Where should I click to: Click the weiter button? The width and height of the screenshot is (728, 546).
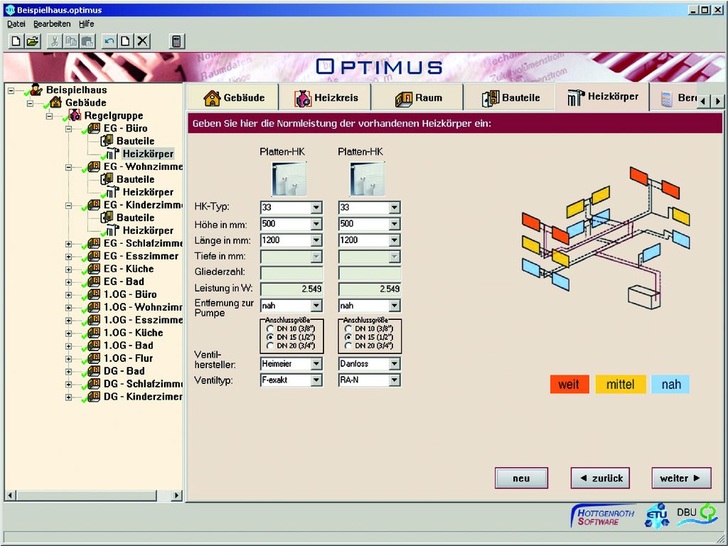[x=681, y=478]
